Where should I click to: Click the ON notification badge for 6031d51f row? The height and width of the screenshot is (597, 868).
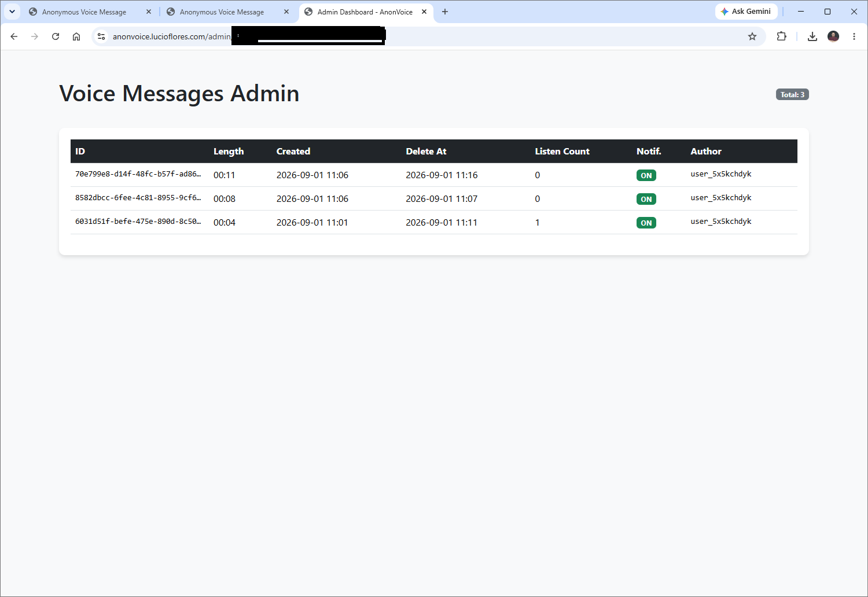coord(646,223)
